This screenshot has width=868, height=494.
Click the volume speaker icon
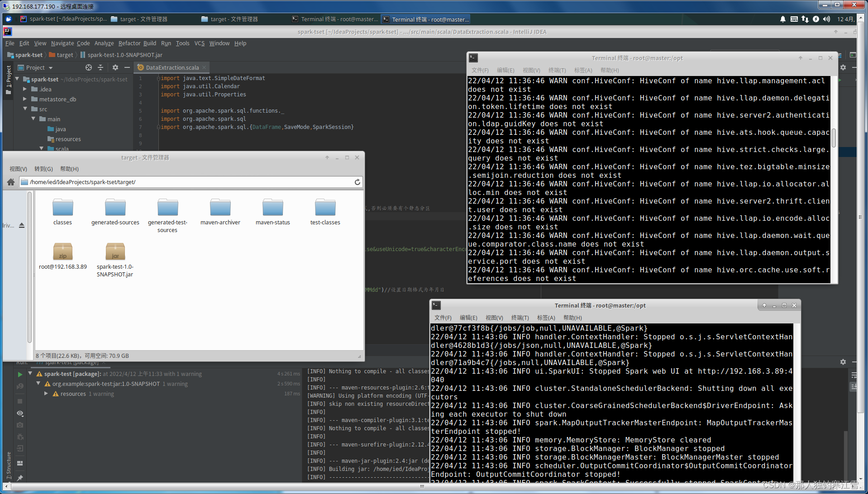point(826,19)
